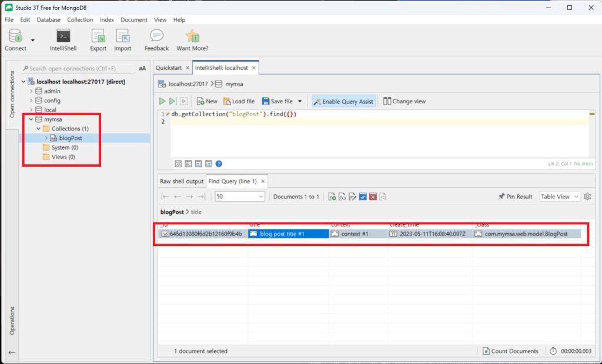
Task: Click the Change view button
Action: coord(404,101)
